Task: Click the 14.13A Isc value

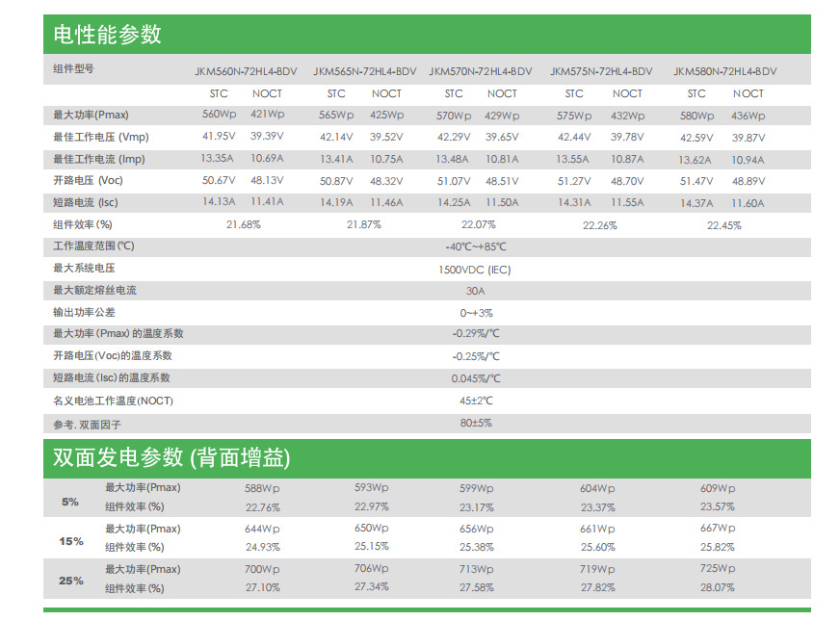Action: click(219, 202)
